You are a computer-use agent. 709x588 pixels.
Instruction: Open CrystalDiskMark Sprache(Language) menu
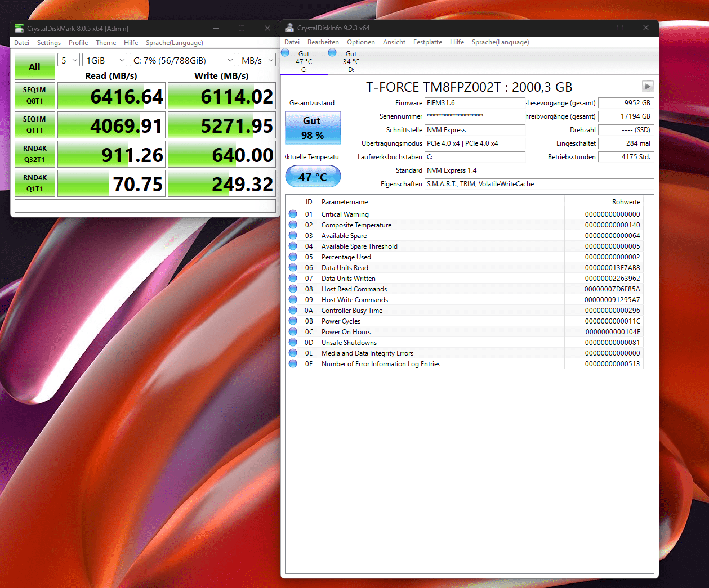[174, 43]
